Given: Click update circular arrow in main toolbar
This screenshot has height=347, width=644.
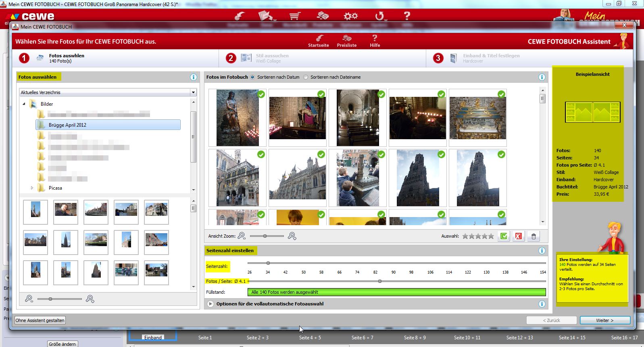Looking at the screenshot, I should [x=380, y=16].
